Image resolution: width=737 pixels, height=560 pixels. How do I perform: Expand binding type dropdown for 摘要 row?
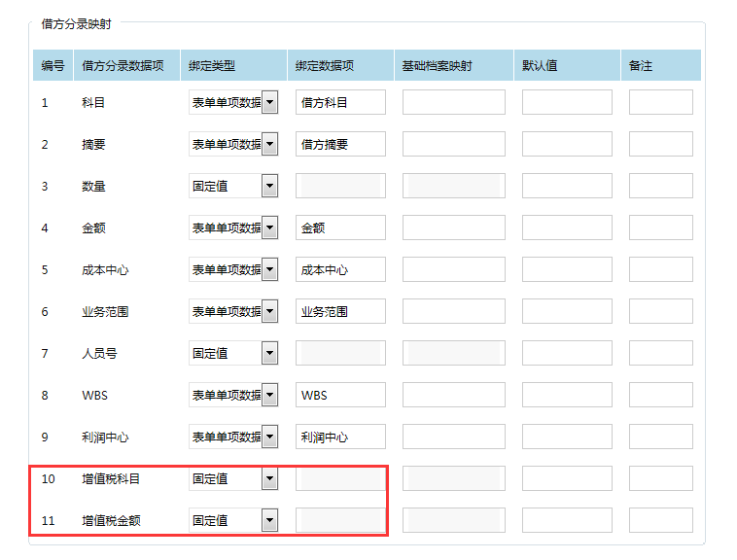coord(269,144)
